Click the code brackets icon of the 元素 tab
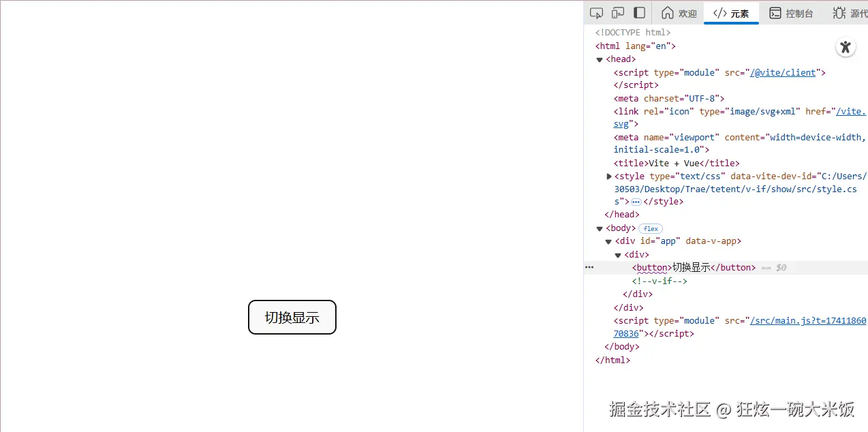The height and width of the screenshot is (432, 868). (x=720, y=13)
